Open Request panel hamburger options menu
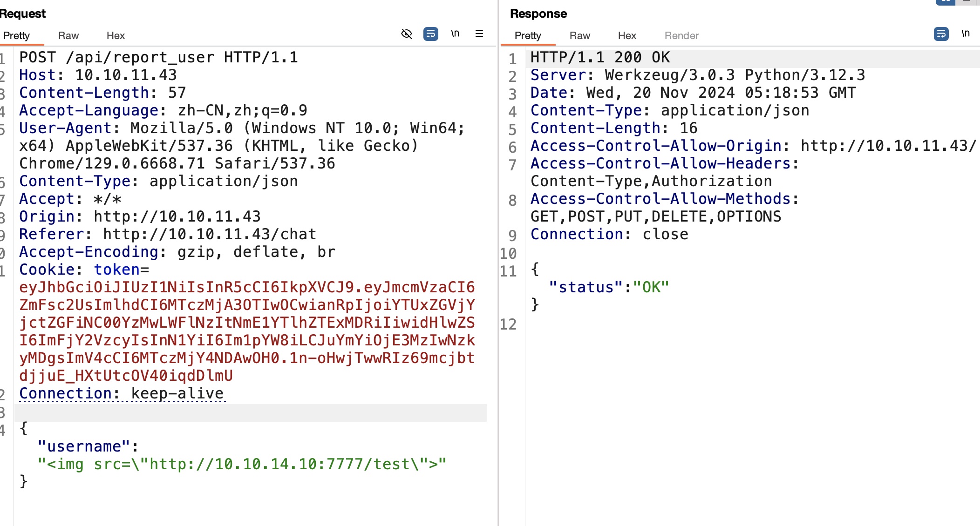Viewport: 980px width, 526px height. (479, 34)
